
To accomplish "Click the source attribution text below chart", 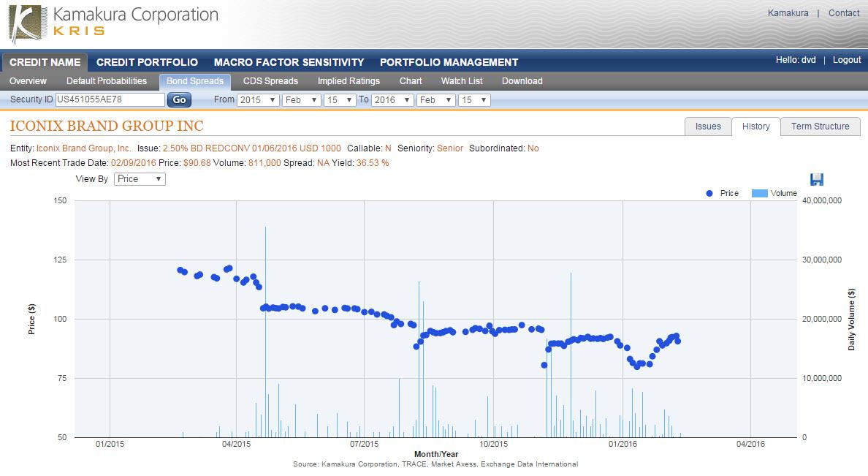I will (x=435, y=464).
